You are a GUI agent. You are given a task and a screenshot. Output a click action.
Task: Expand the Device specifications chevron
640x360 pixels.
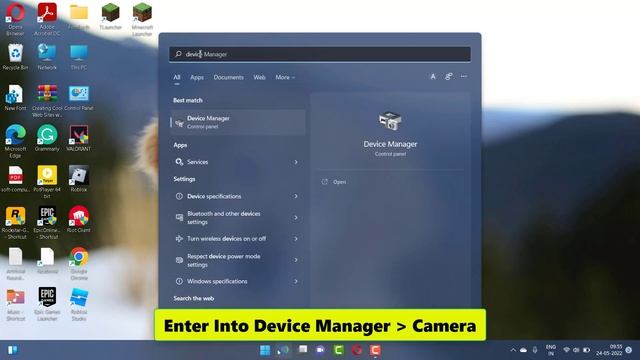click(296, 196)
